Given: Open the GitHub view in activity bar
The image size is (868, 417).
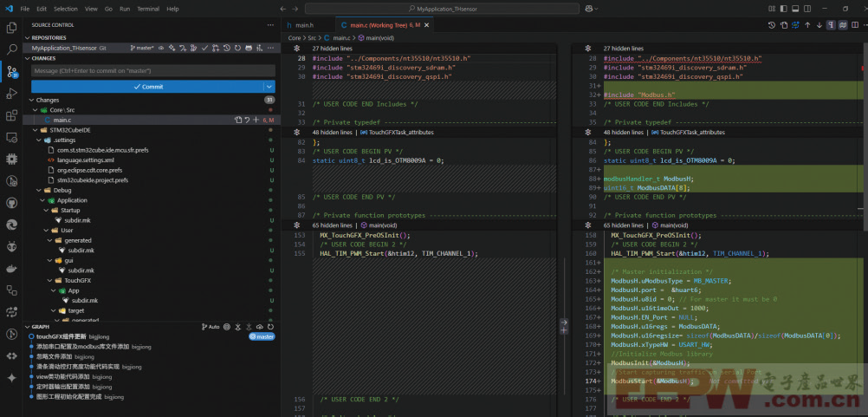Looking at the screenshot, I should coord(11,203).
